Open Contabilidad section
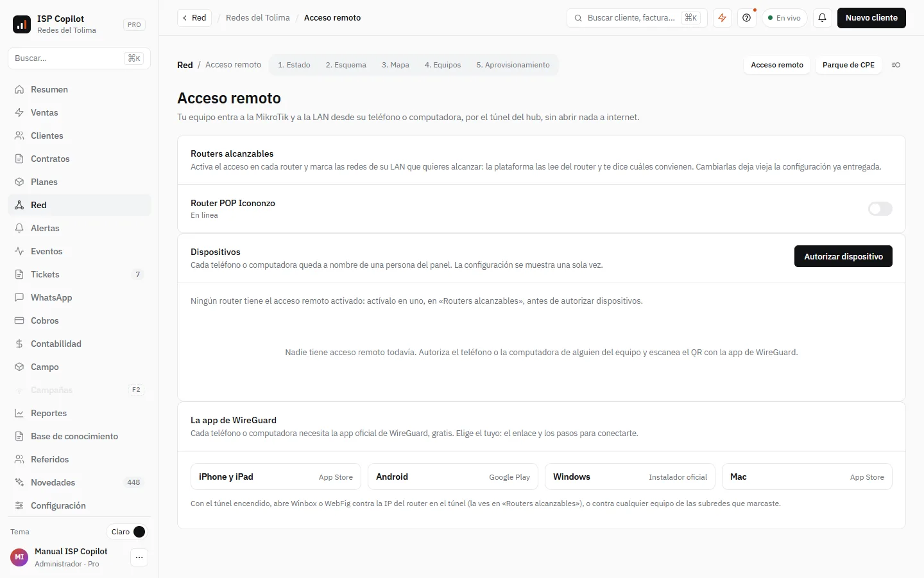The width and height of the screenshot is (924, 578). pos(80,344)
